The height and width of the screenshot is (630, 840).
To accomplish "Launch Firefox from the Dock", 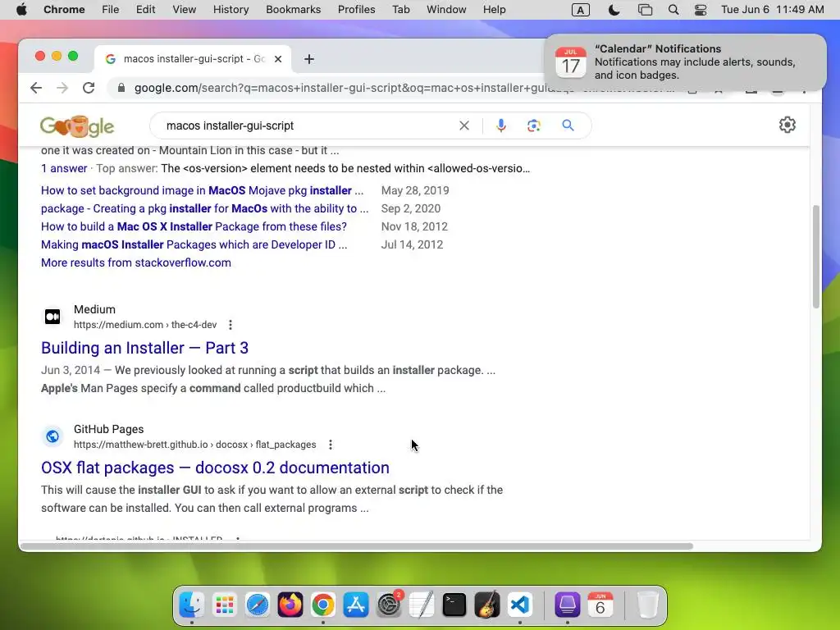I will (x=290, y=605).
